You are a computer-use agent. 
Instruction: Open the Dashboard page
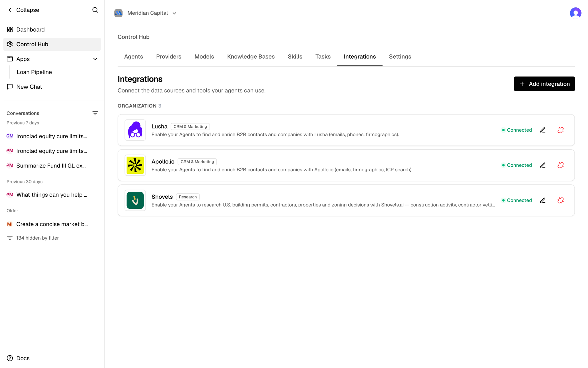pos(52,29)
